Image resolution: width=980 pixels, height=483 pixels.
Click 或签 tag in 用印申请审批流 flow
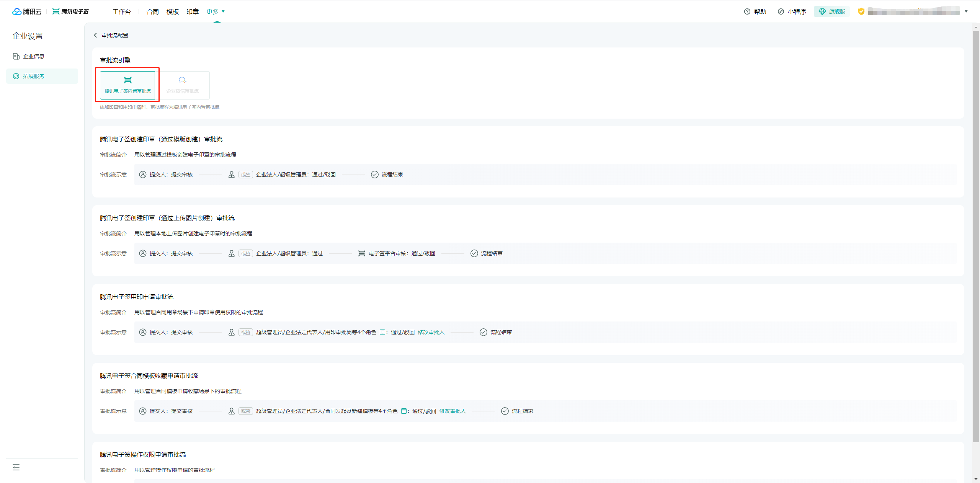tap(246, 332)
